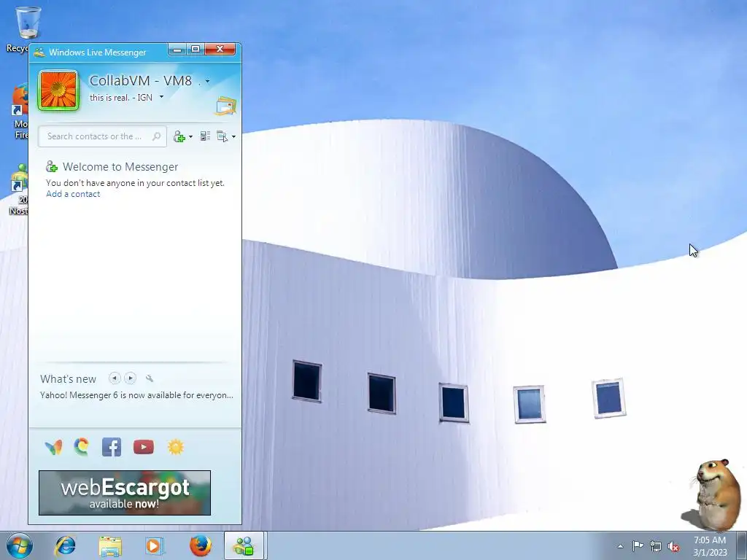Click the Show desktop strip
The height and width of the screenshot is (560, 747).
742,545
